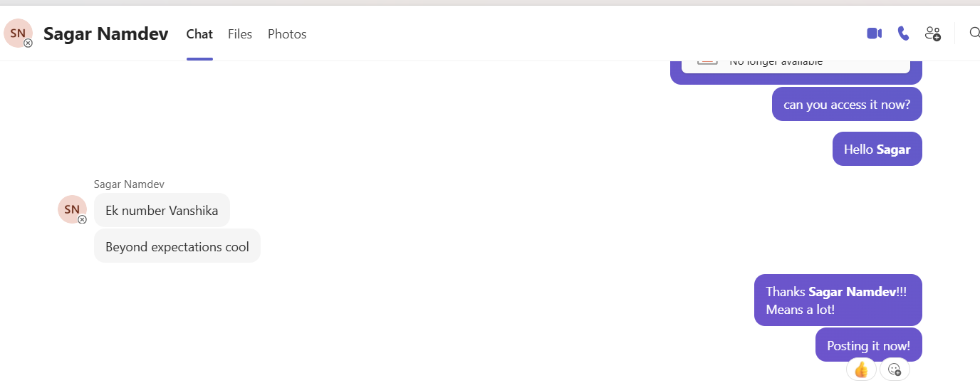Click the Sagar Namdev header name
This screenshot has width=980, height=388.
point(105,33)
